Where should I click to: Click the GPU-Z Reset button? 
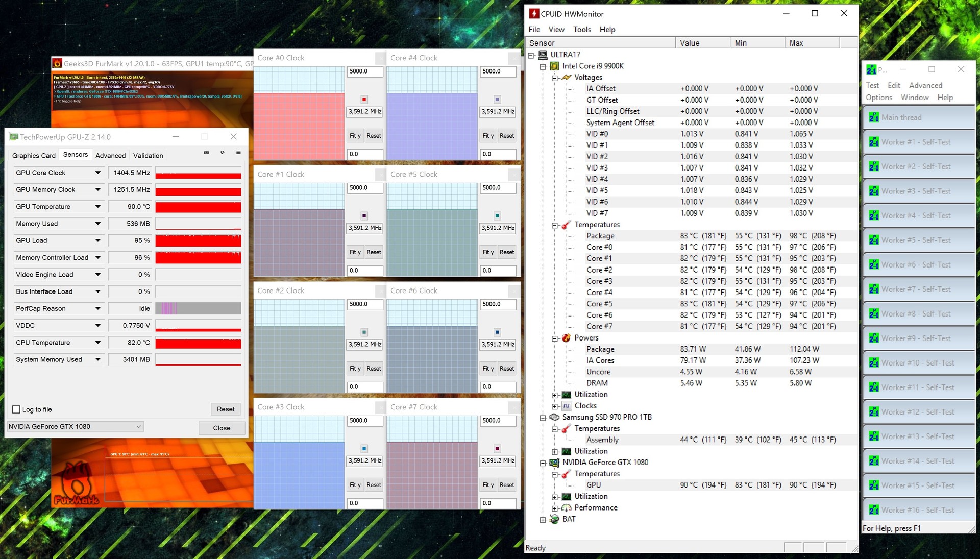pos(226,409)
